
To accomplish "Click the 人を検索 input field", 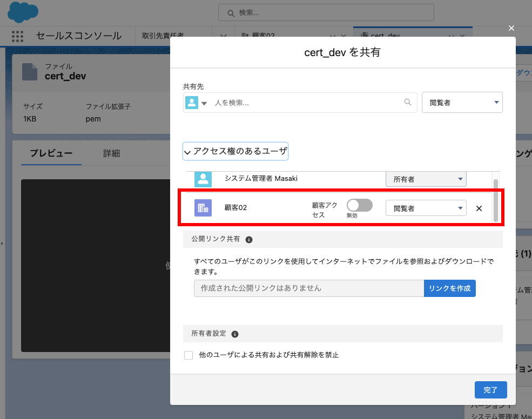I will (x=308, y=103).
